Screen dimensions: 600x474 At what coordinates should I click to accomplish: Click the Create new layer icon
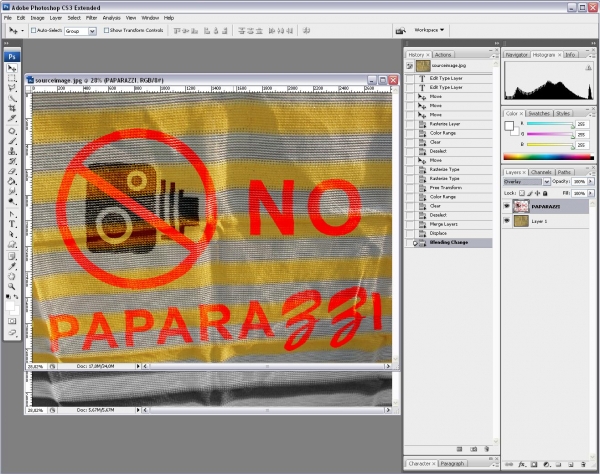[x=571, y=464]
